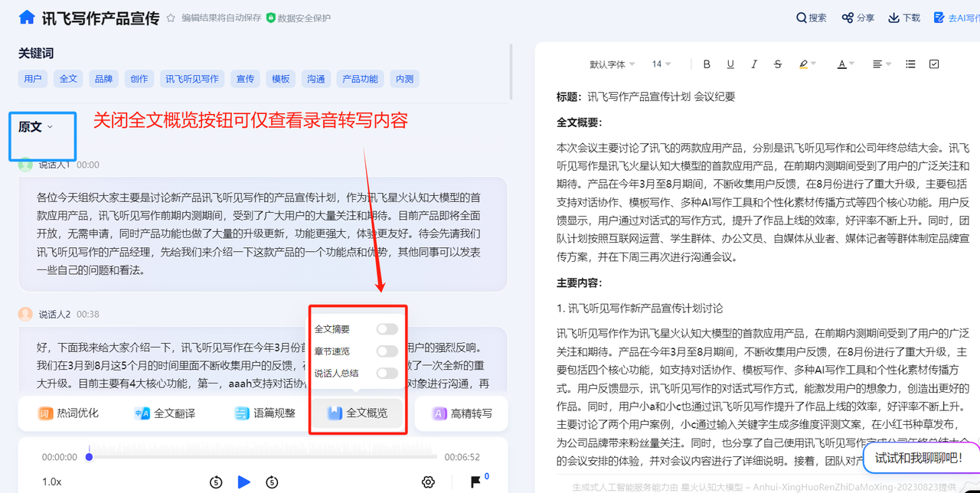
Task: Click the green data security shield icon
Action: point(270,18)
